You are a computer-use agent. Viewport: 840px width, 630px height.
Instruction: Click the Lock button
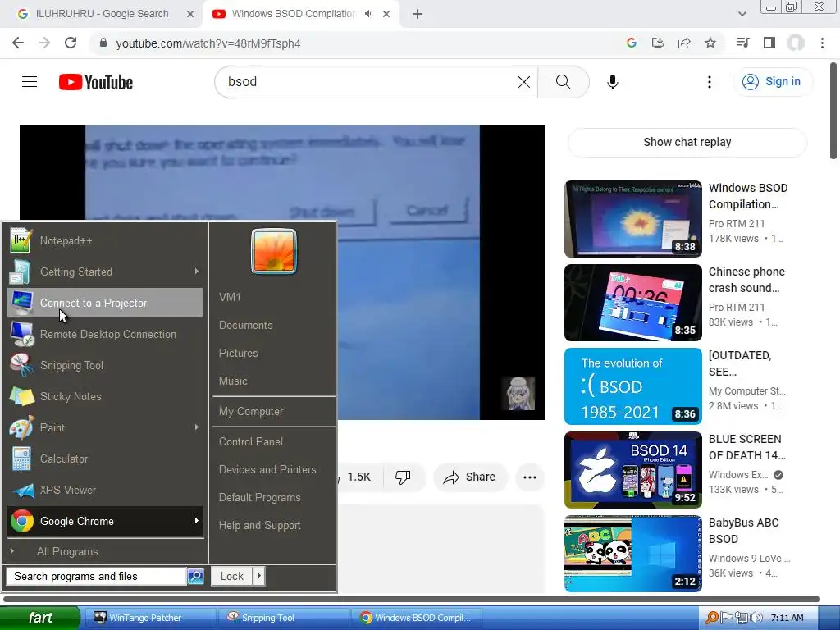[231, 576]
